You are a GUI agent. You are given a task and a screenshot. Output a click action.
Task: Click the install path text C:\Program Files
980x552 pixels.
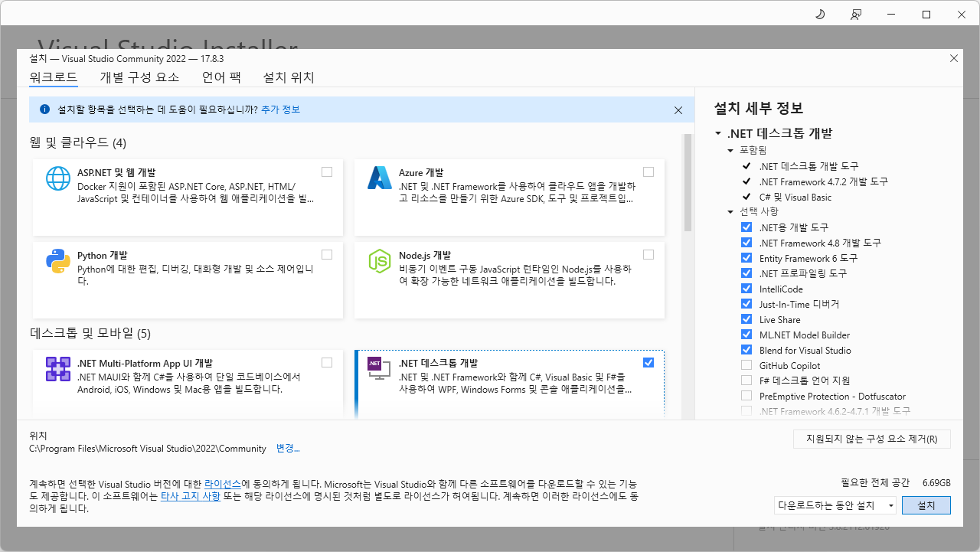[148, 449]
